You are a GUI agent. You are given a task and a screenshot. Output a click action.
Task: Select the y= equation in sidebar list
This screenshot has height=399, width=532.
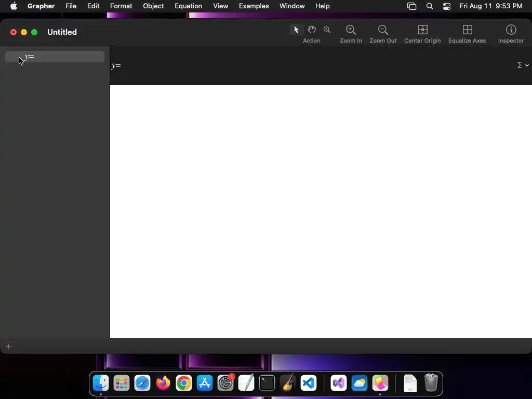(x=55, y=57)
